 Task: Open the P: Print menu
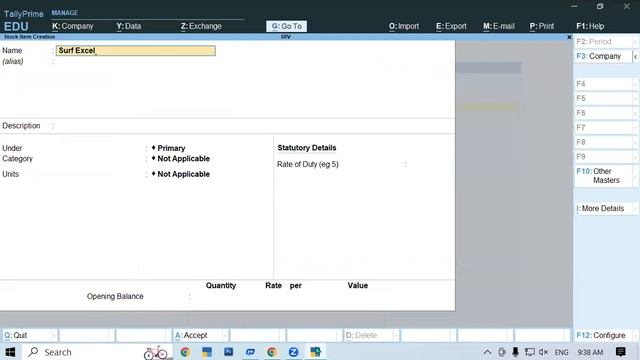pos(542,26)
